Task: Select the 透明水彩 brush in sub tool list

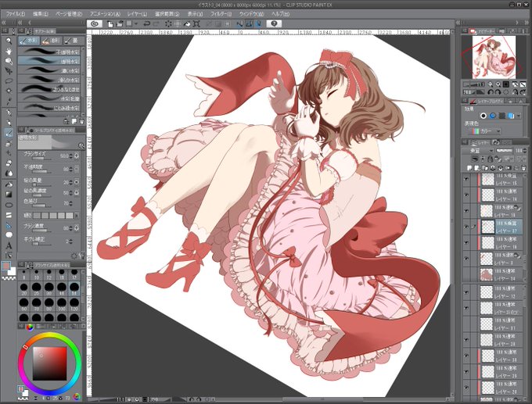Action: pyautogui.click(x=49, y=61)
